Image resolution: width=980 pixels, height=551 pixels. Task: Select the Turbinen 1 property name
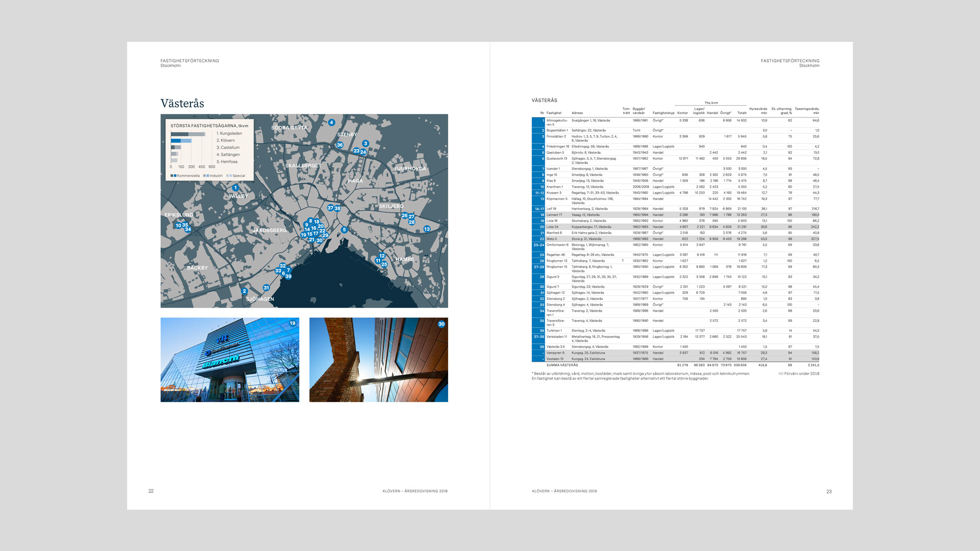[554, 331]
